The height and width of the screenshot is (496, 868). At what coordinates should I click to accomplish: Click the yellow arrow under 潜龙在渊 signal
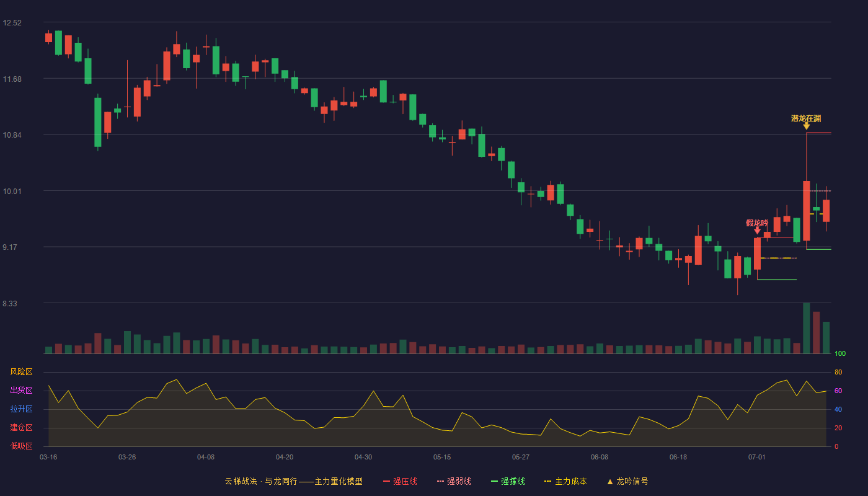pos(806,126)
